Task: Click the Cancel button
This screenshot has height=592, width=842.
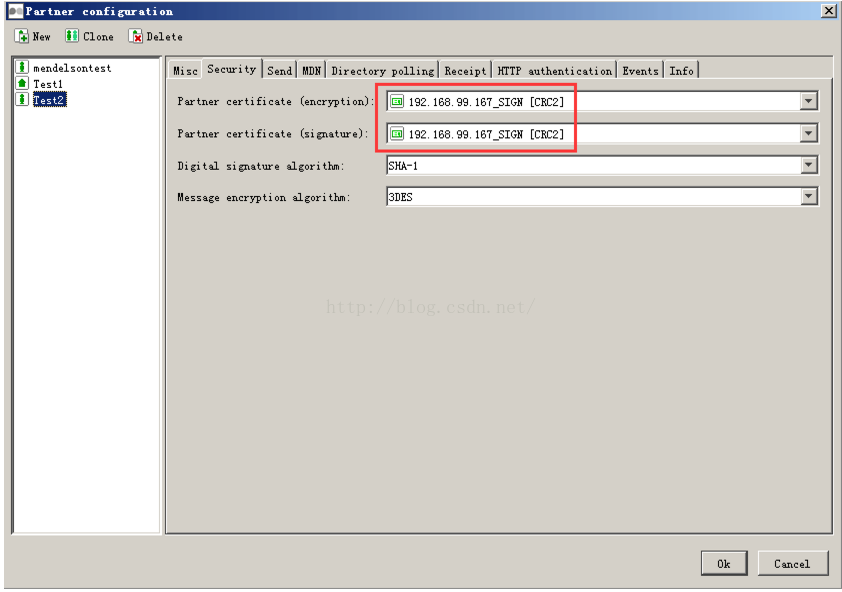Action: tap(792, 564)
